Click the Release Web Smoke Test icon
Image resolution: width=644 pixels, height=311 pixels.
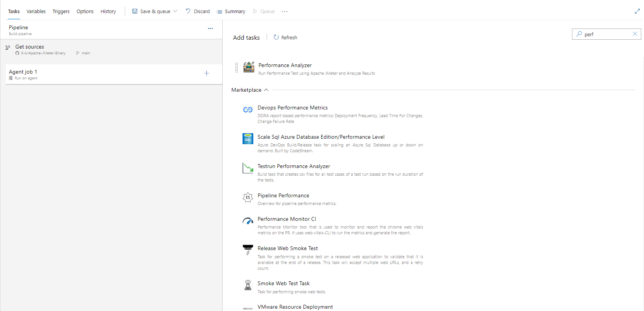(248, 250)
